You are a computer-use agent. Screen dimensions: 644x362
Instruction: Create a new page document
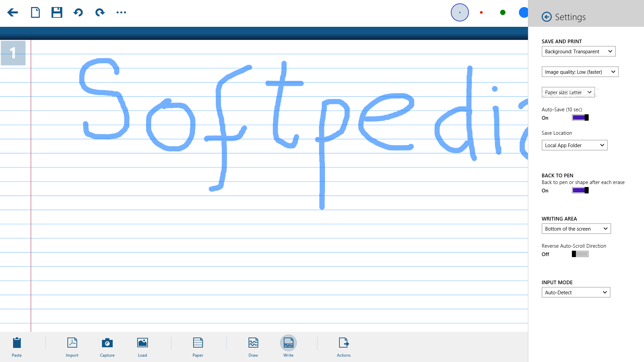pyautogui.click(x=35, y=12)
